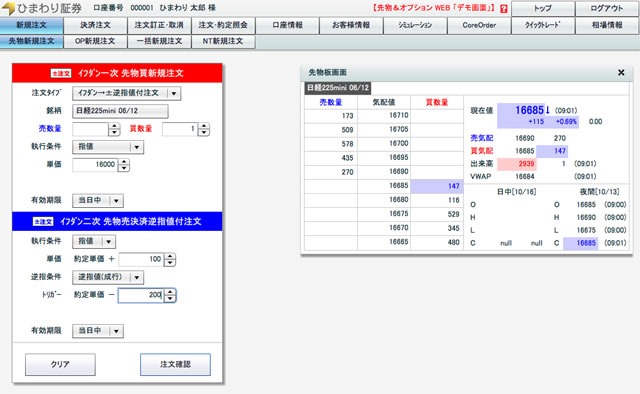Open the second-order 執行条件 指値 dropdown
Viewport: 640px width, 394px height.
click(94, 242)
